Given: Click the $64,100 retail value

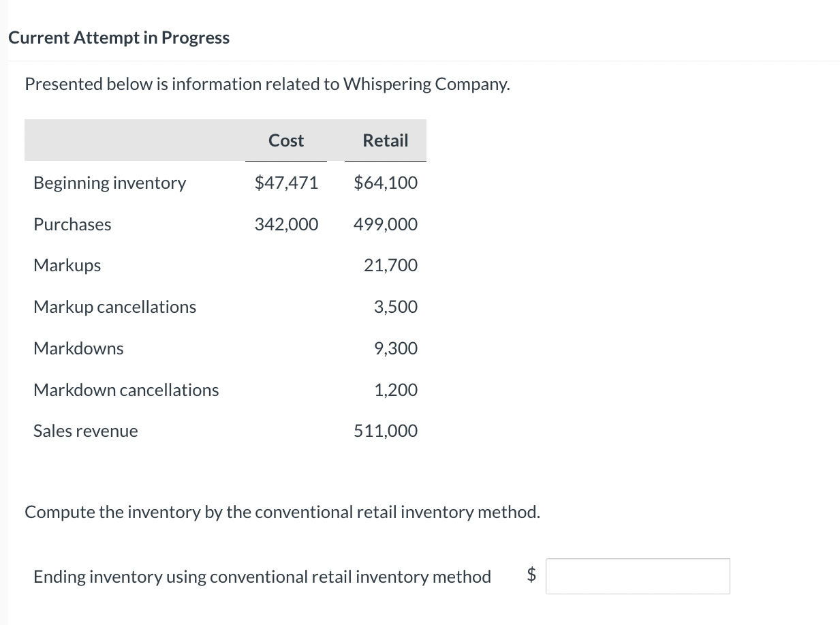Looking at the screenshot, I should pos(386,182).
